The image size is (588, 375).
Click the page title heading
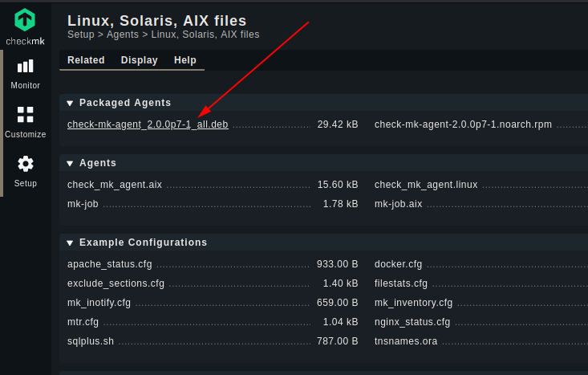tap(156, 21)
